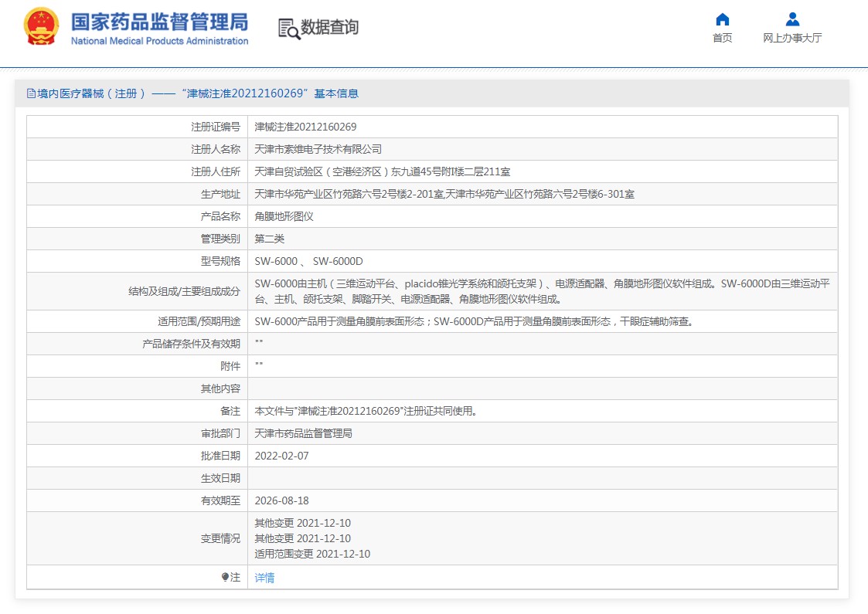Viewport: 868px width, 614px height.
Task: Click the National Medical Products Administration text
Action: tap(159, 41)
